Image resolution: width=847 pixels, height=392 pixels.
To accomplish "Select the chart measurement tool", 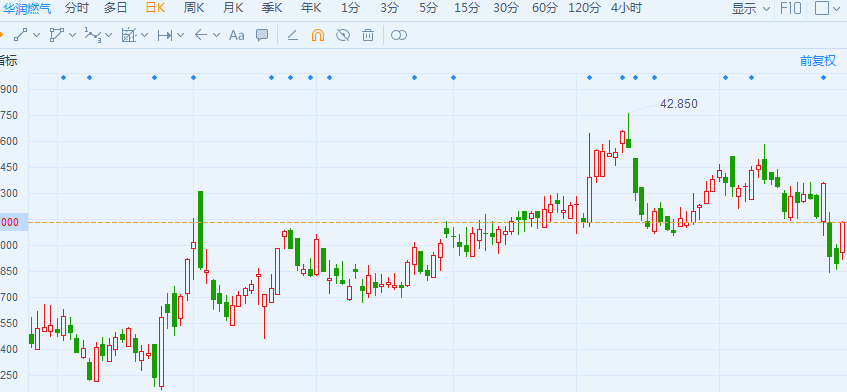I will click(x=129, y=35).
